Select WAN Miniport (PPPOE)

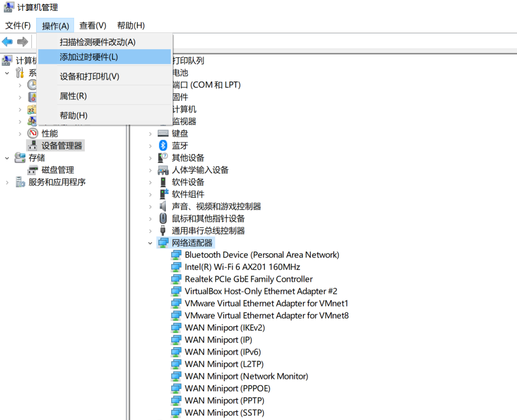[227, 388]
